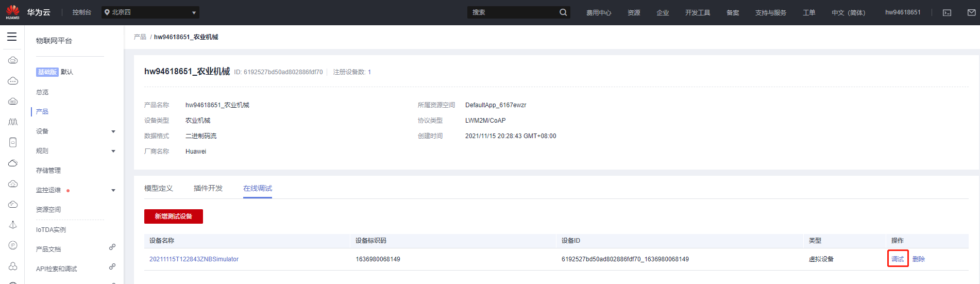Image resolution: width=980 pixels, height=284 pixels.
Task: Click the 二进制码流 data format value
Action: (x=201, y=136)
